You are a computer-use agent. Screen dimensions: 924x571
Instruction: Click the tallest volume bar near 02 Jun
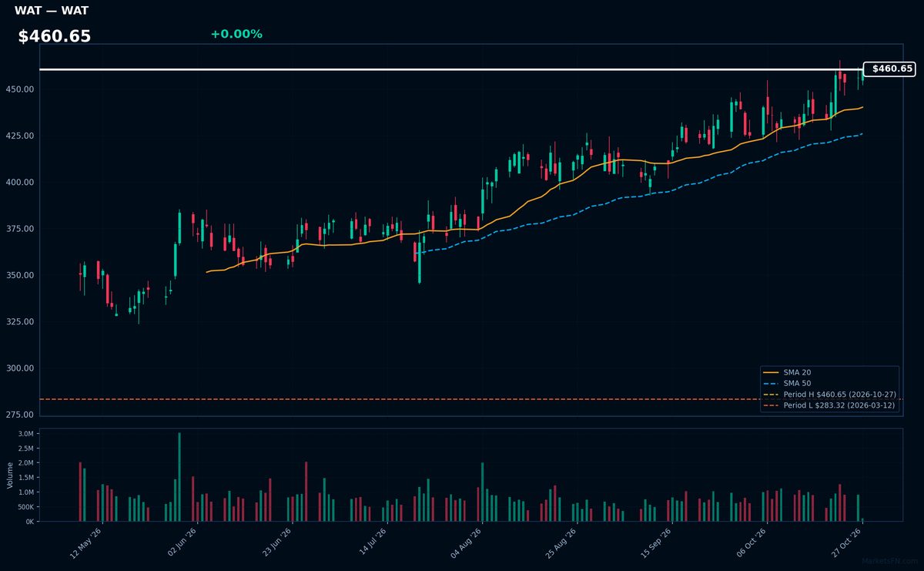179,477
